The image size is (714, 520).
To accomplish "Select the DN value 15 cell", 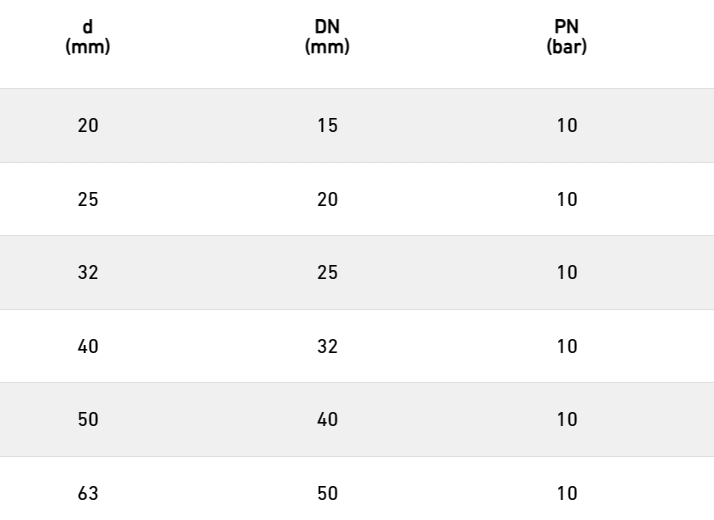I will point(327,126).
